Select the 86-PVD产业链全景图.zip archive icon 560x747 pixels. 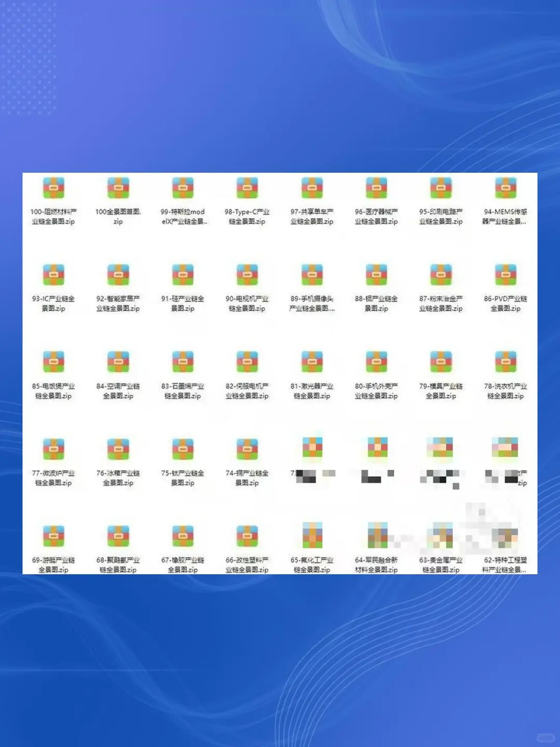(506, 275)
